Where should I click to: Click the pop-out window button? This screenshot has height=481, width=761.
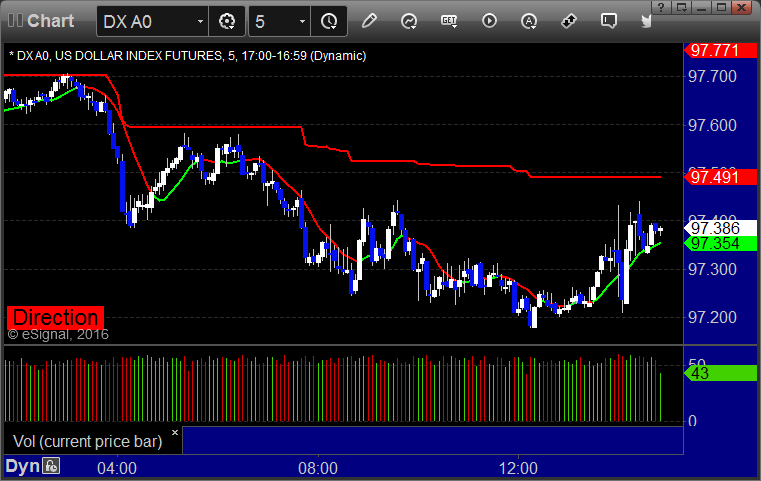681,7
